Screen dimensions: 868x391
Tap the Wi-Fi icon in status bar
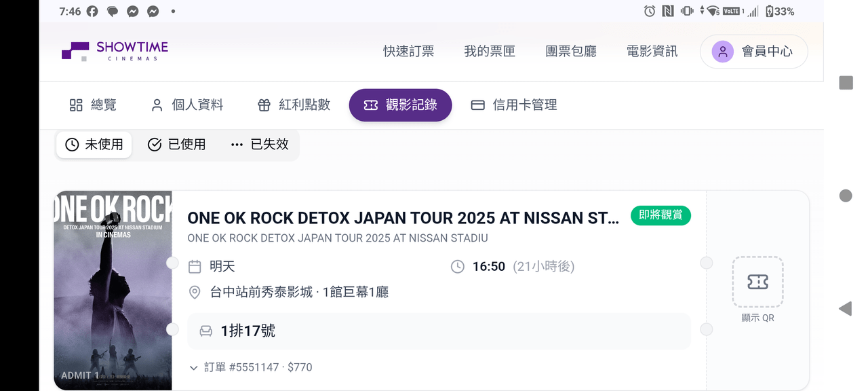pos(712,11)
